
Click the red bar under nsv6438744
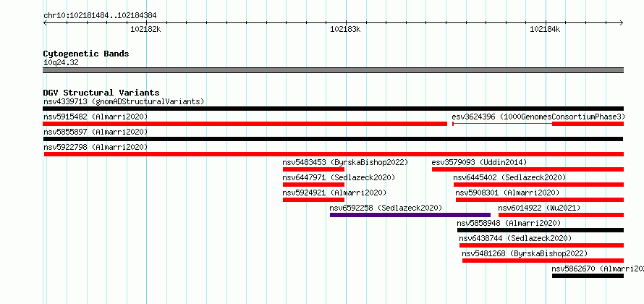[x=542, y=245]
